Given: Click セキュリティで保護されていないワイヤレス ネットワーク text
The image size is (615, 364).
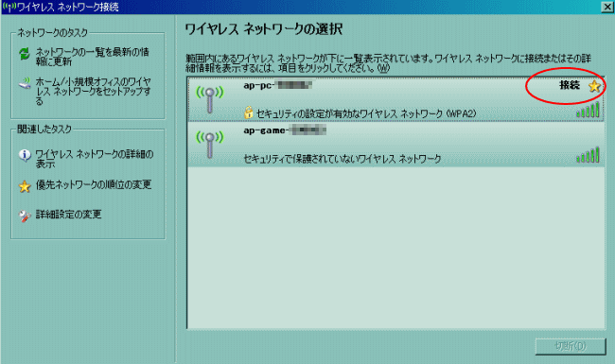Looking at the screenshot, I should [342, 159].
